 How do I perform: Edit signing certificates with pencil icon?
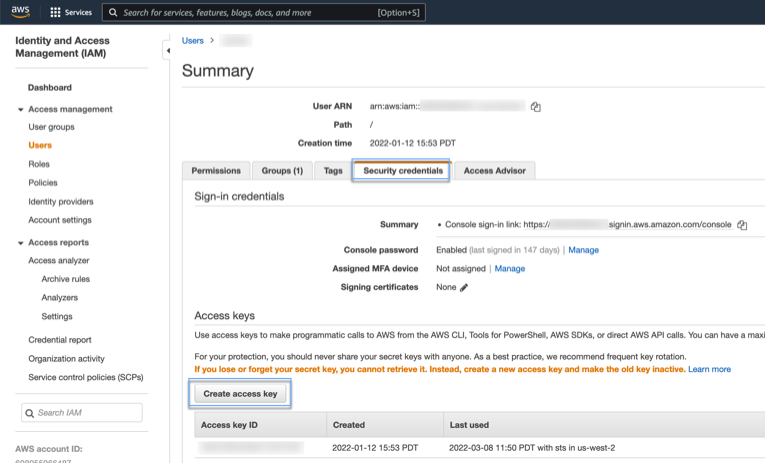point(464,288)
